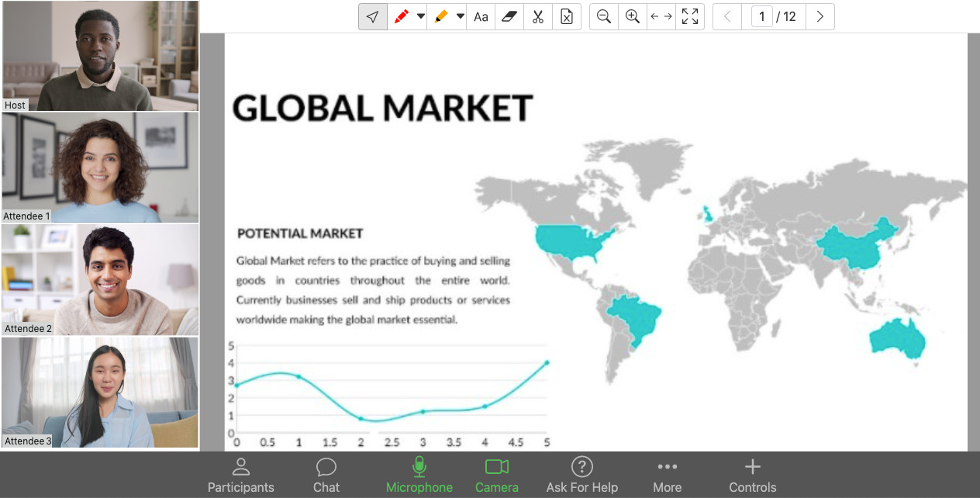Turn off the Camera
Image resolution: width=980 pixels, height=498 pixels.
point(497,476)
